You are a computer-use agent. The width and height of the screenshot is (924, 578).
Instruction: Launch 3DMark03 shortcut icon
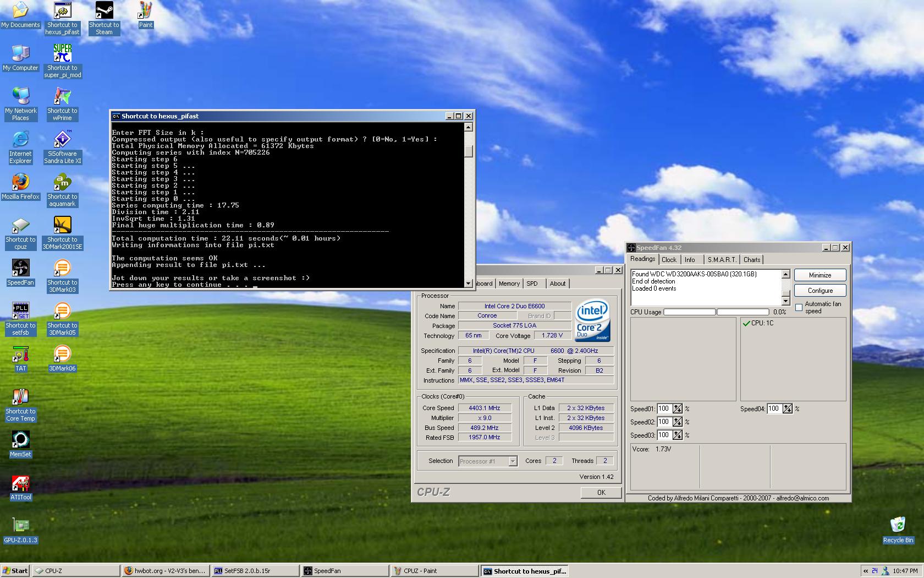pyautogui.click(x=62, y=276)
